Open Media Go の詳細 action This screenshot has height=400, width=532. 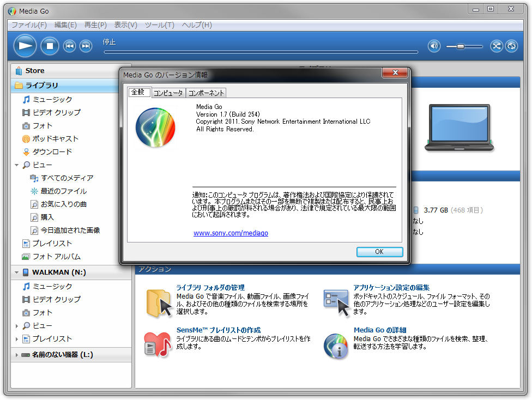tap(380, 330)
